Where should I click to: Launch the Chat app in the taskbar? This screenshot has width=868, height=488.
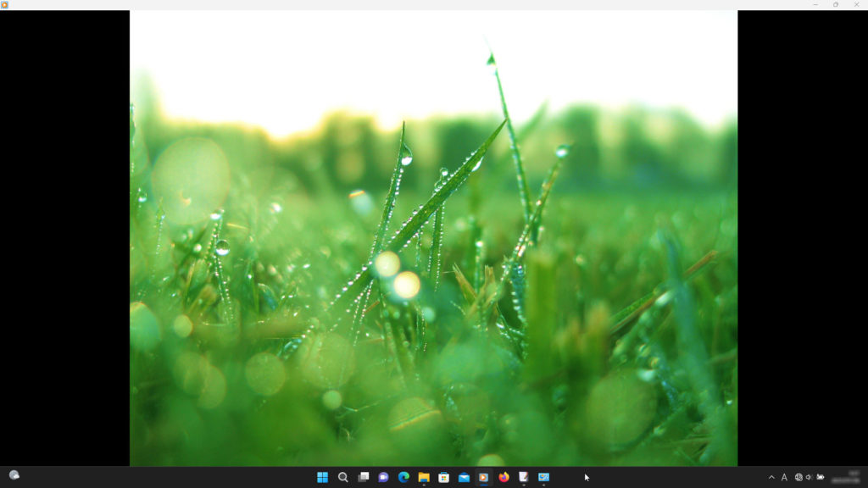pyautogui.click(x=383, y=477)
